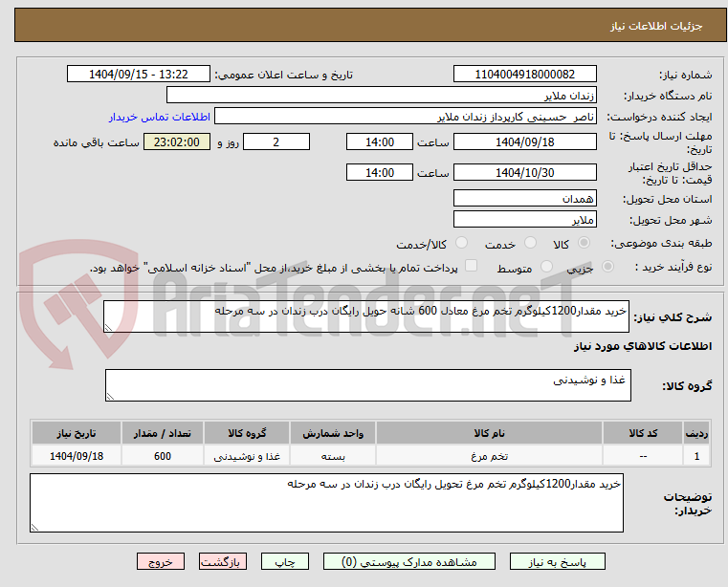Click the واحد شمارش column header

(x=333, y=433)
